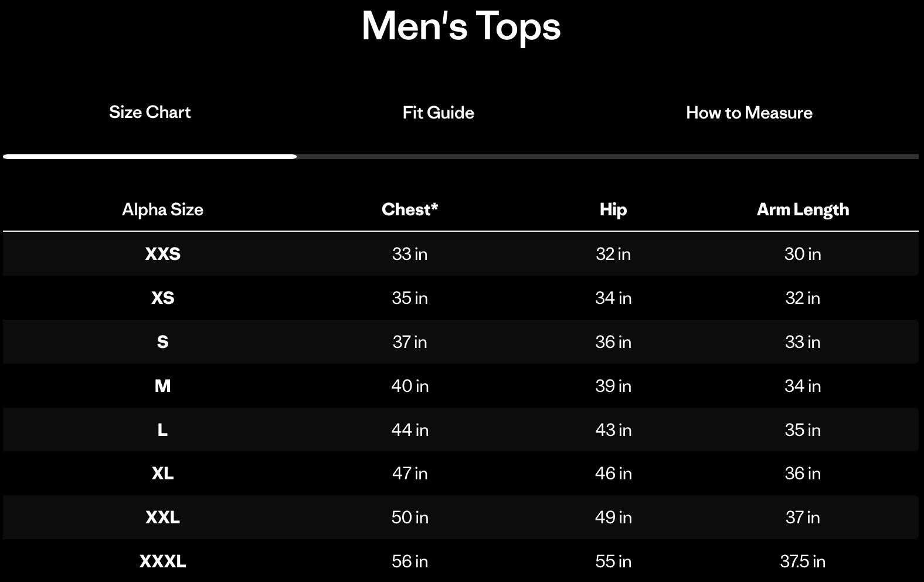
Task: Select the XS size row
Action: click(x=163, y=298)
